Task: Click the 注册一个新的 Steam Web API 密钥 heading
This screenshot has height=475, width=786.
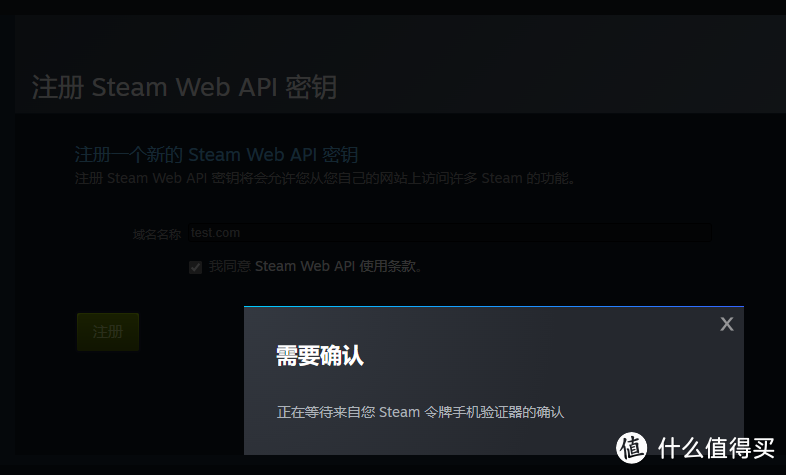Action: pos(216,154)
